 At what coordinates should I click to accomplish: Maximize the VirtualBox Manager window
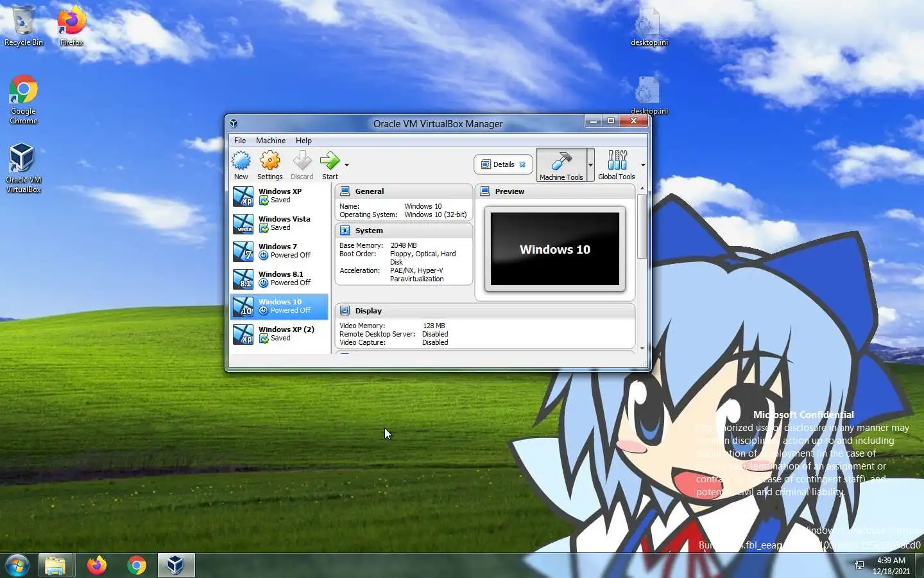(x=611, y=121)
